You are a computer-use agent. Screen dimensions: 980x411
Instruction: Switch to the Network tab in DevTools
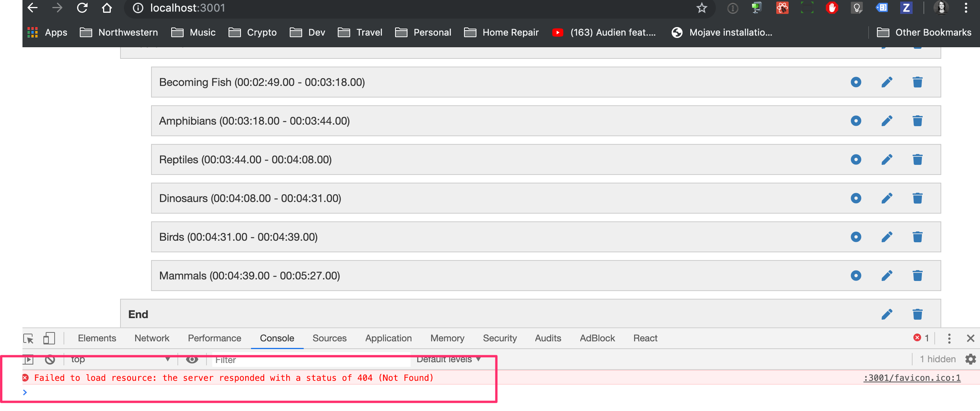(151, 338)
